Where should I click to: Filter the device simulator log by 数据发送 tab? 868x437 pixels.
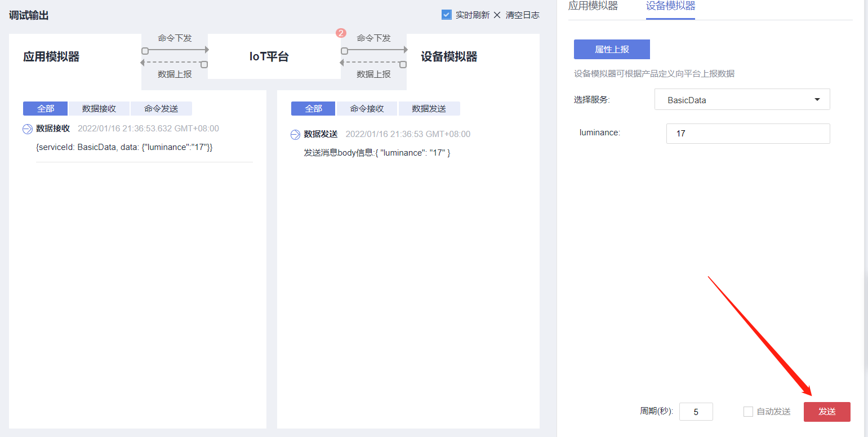click(x=429, y=109)
